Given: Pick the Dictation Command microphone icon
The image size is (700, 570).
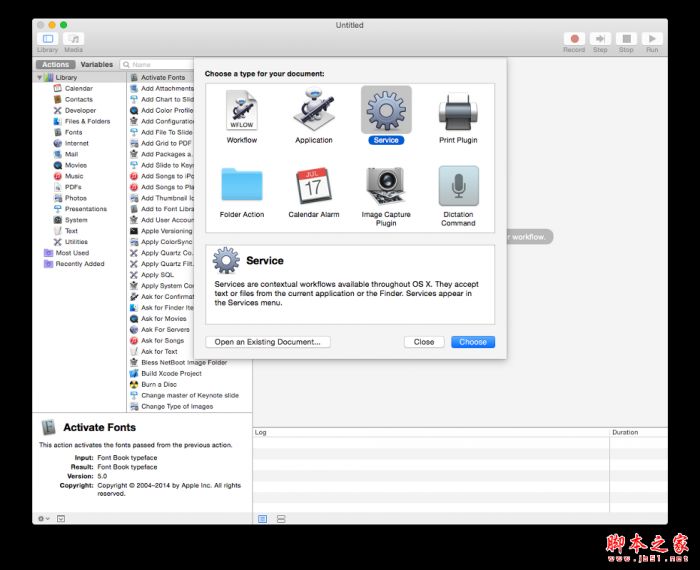Looking at the screenshot, I should pyautogui.click(x=459, y=185).
